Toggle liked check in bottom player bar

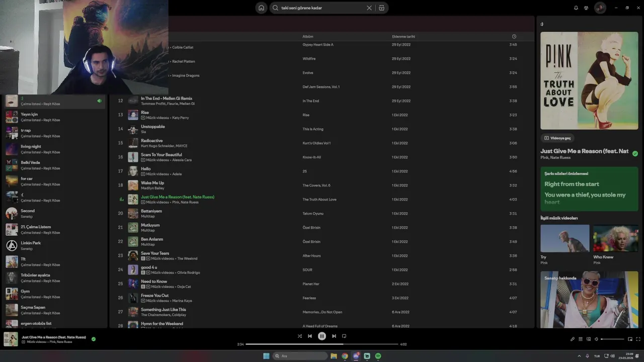(94, 339)
